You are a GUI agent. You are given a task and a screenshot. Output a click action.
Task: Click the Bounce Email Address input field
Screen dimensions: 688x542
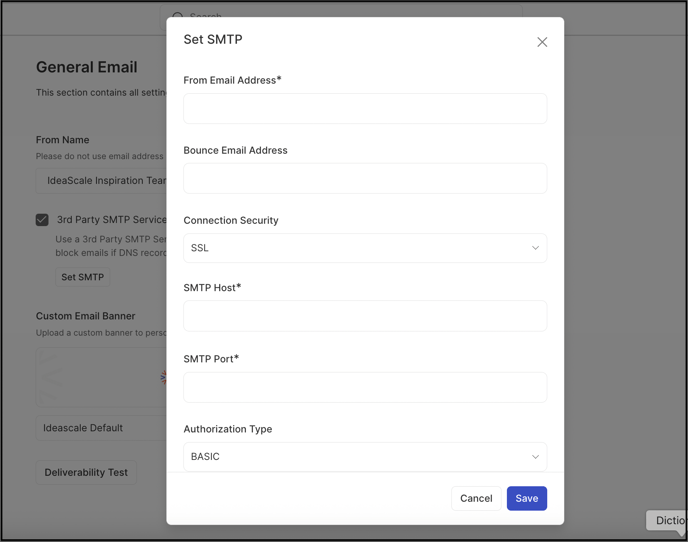[x=365, y=178]
